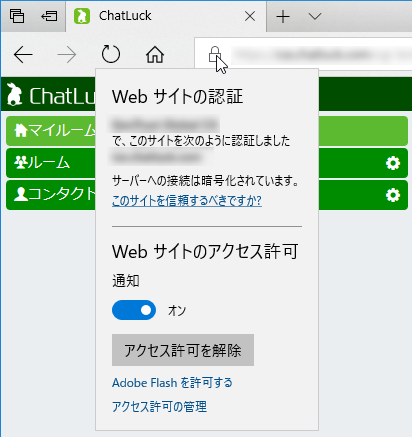Click the browser forward arrow
Image resolution: width=412 pixels, height=437 pixels.
[x=67, y=54]
